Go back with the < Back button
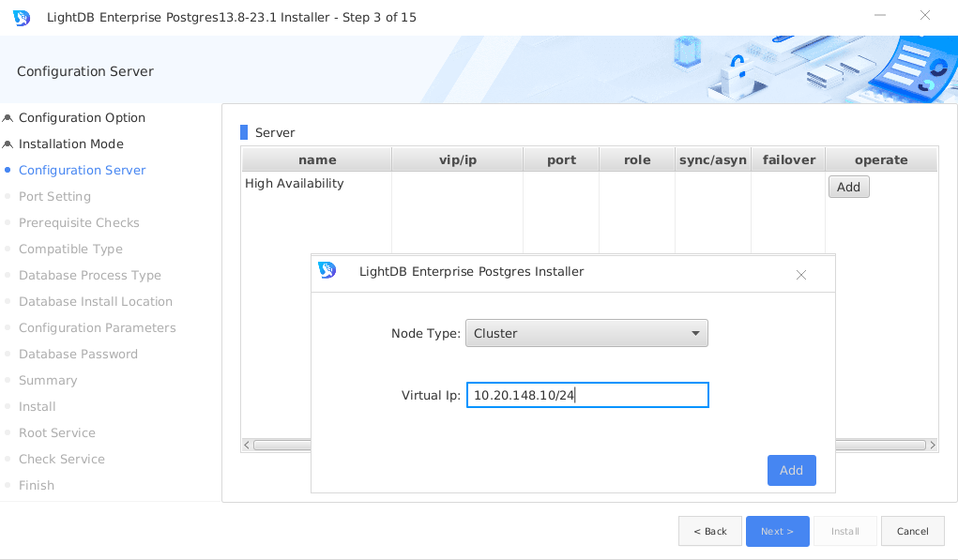 (x=710, y=531)
